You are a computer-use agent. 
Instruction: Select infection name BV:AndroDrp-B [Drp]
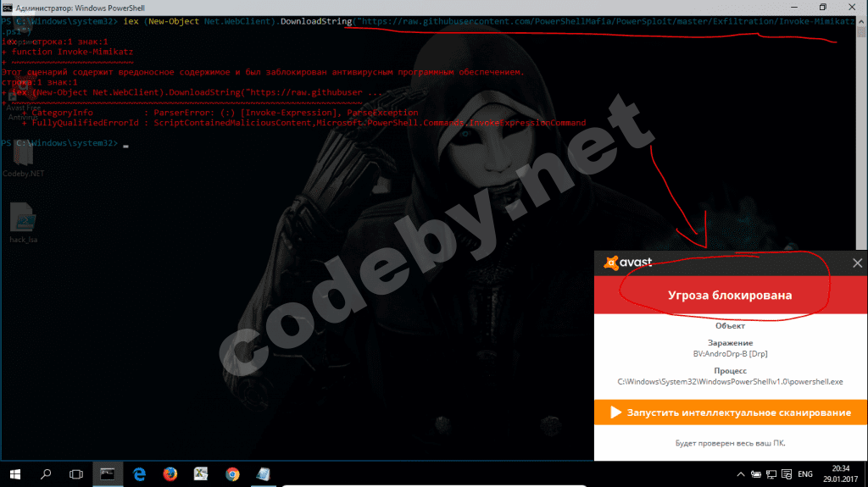pyautogui.click(x=730, y=354)
